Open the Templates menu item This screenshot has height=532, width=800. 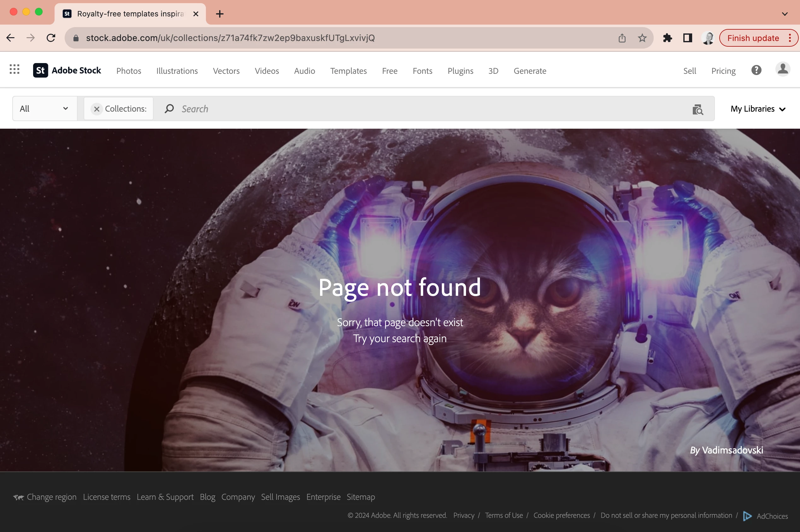348,71
